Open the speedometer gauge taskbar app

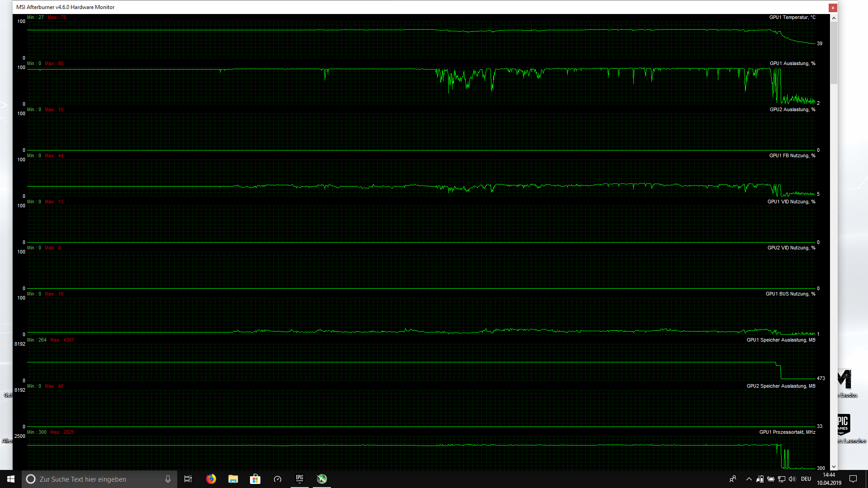click(278, 479)
